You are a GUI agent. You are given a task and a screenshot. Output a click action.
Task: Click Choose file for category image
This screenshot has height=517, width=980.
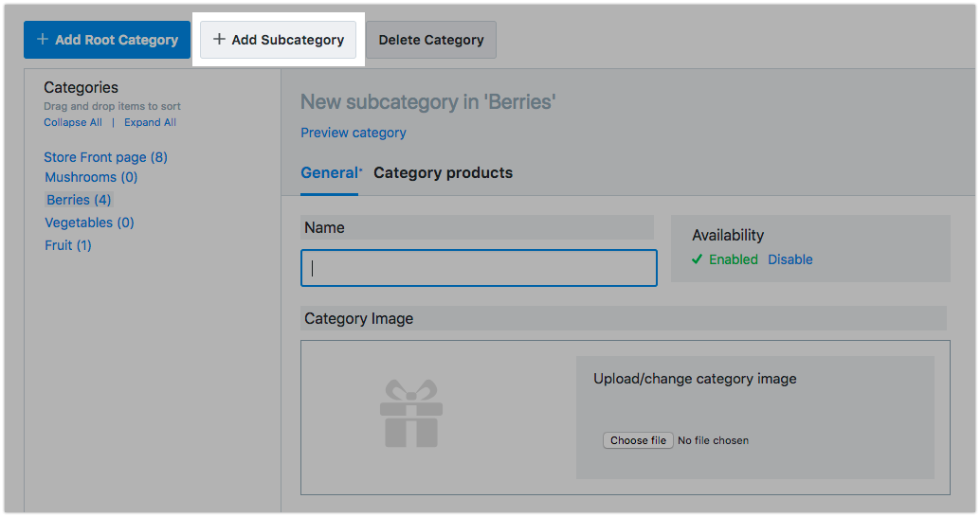point(638,440)
